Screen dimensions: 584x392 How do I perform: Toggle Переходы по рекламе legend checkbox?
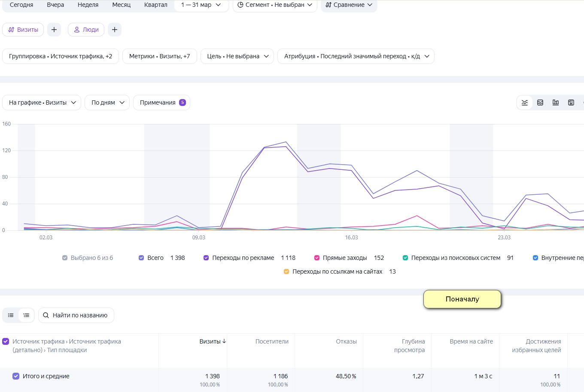pos(206,258)
